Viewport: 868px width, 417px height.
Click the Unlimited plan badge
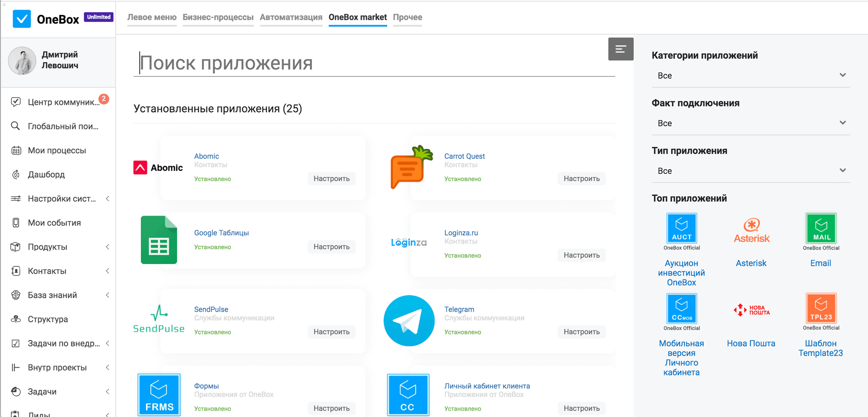point(99,17)
